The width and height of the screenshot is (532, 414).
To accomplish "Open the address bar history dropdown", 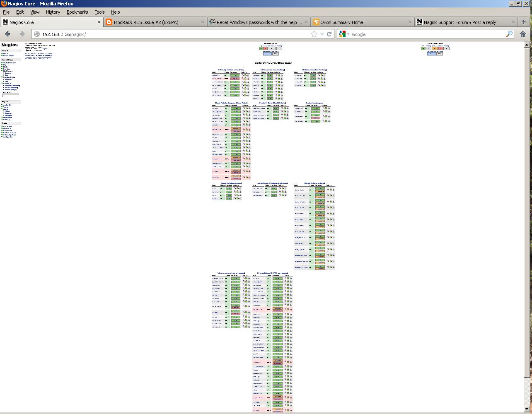I will point(322,34).
